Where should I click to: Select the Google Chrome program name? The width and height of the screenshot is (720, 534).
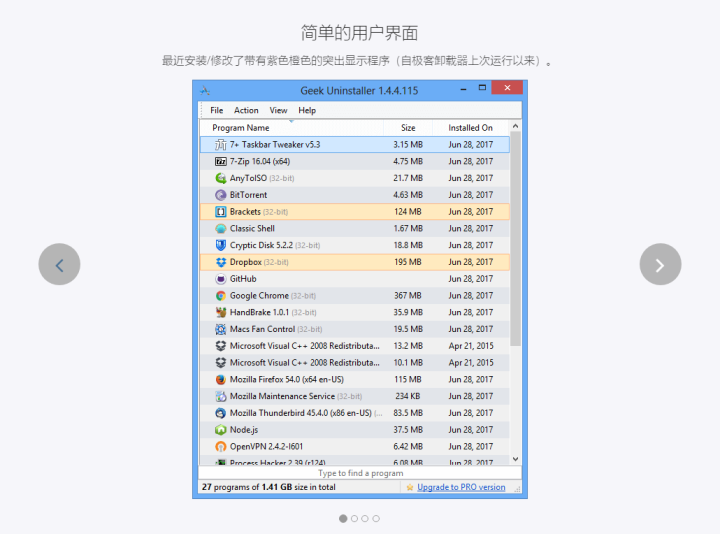click(259, 296)
